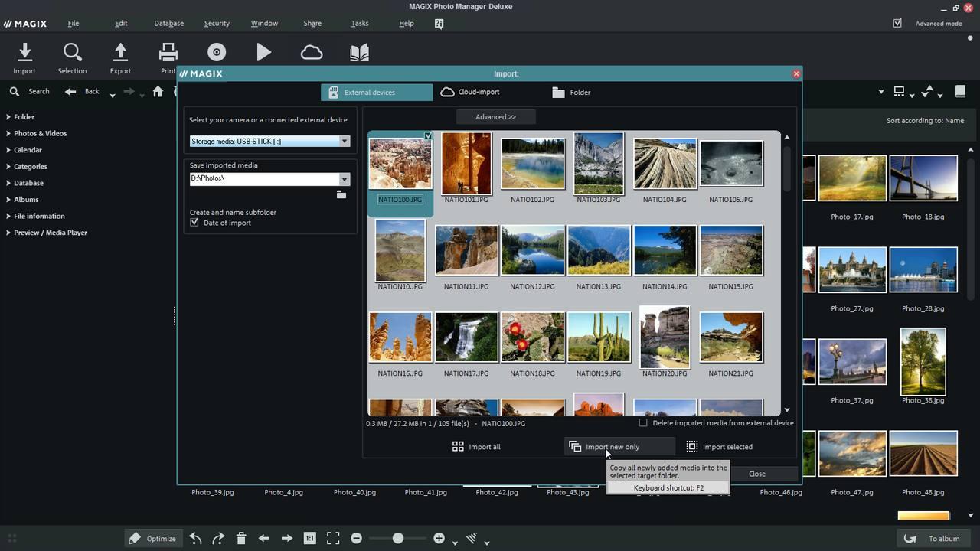Switch to the Cloud-Import tab
This screenshot has width=980, height=551.
[470, 92]
